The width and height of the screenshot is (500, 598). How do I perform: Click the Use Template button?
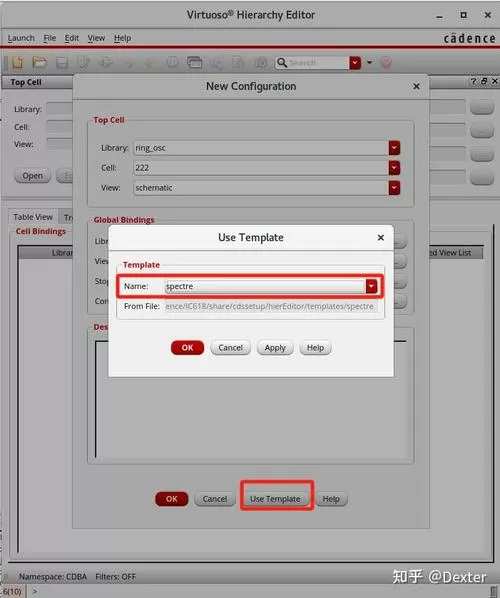[x=275, y=499]
